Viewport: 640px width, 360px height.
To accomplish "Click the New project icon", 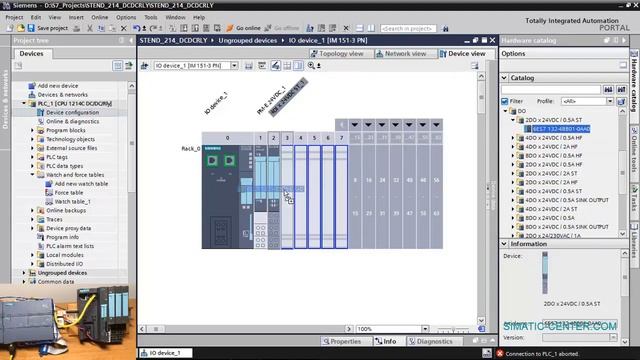I will tap(10, 28).
